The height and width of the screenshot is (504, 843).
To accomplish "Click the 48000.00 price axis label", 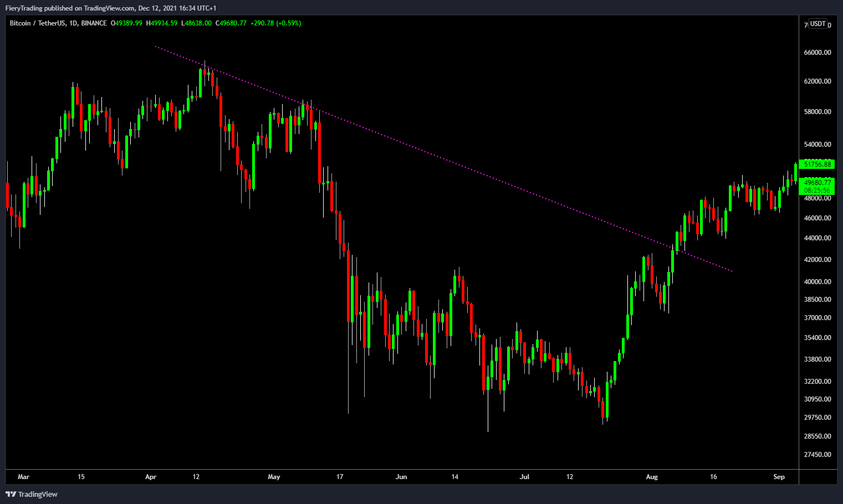I will 818,198.
